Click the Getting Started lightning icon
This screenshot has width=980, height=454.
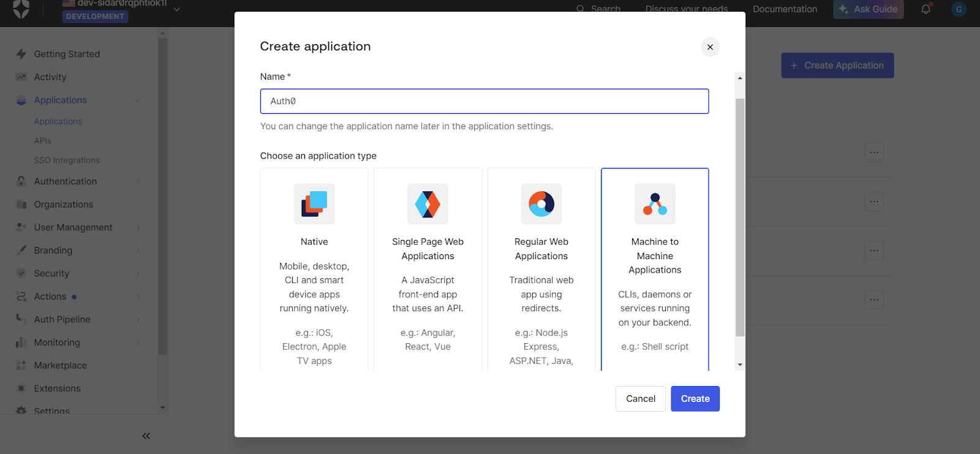(21, 54)
